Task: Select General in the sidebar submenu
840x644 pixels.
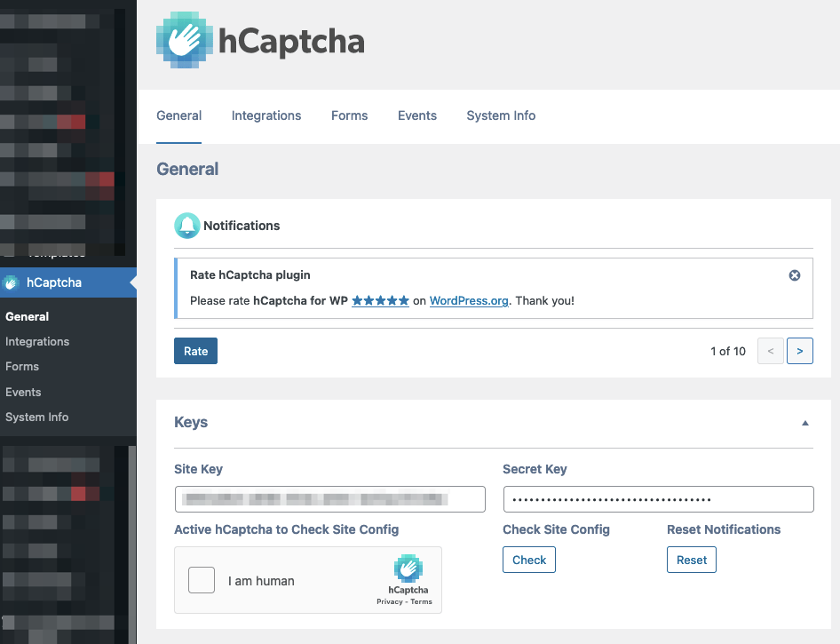Action: [27, 316]
